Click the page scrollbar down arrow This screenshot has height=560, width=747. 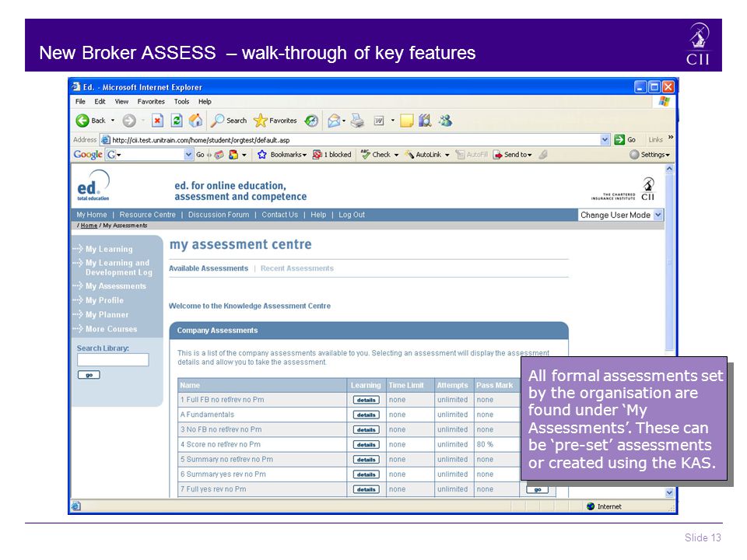(x=669, y=492)
